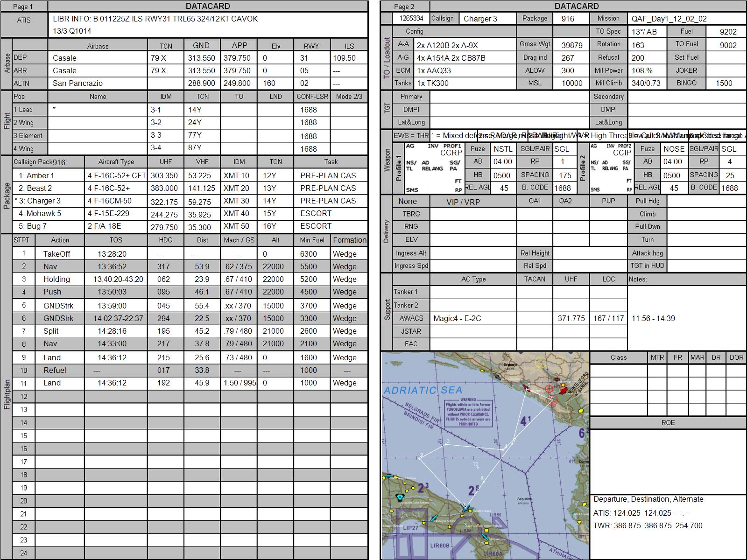This screenshot has height=560, width=747.
Task: Click the Page 2 header label
Action: click(404, 7)
